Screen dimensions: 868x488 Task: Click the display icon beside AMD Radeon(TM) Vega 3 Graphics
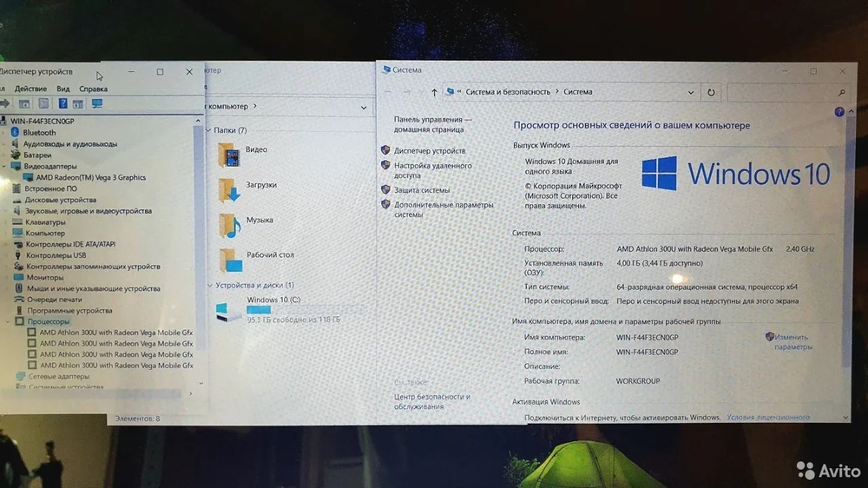[x=28, y=177]
